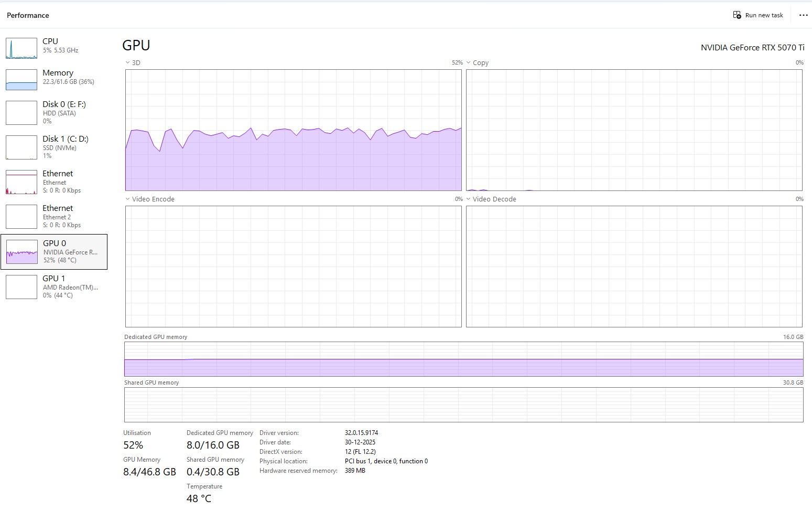Click the Performance page heading

(x=28, y=15)
